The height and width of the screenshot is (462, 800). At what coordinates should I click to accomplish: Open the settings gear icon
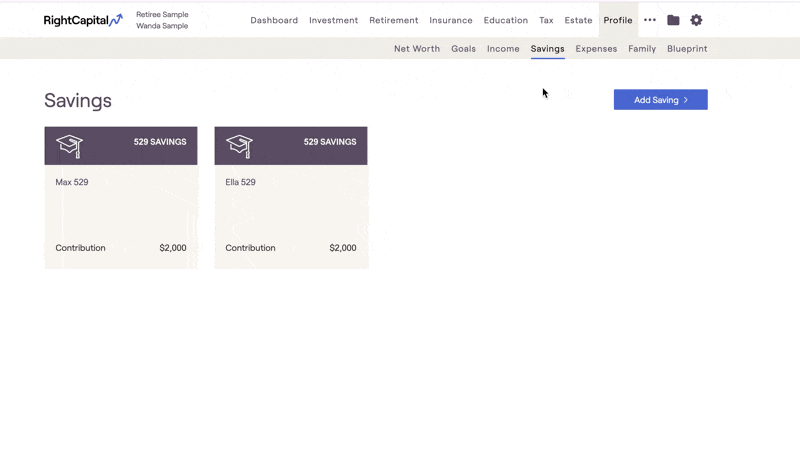click(696, 20)
